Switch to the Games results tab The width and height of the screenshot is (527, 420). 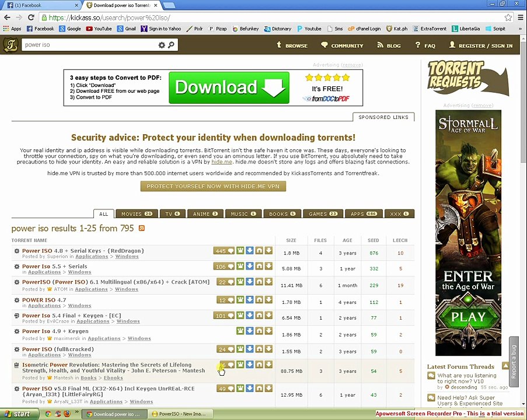point(323,214)
